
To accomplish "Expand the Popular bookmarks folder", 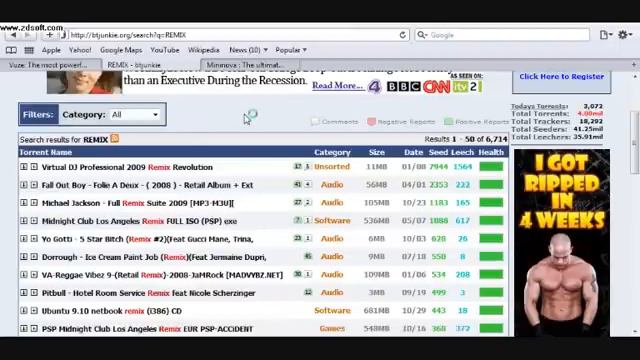I will (x=291, y=50).
